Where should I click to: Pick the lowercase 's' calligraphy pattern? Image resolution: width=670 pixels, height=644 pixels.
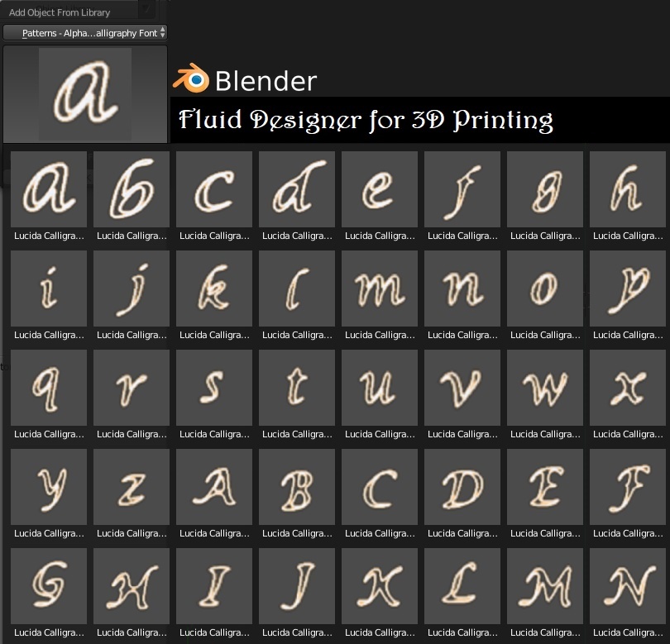[x=214, y=388]
